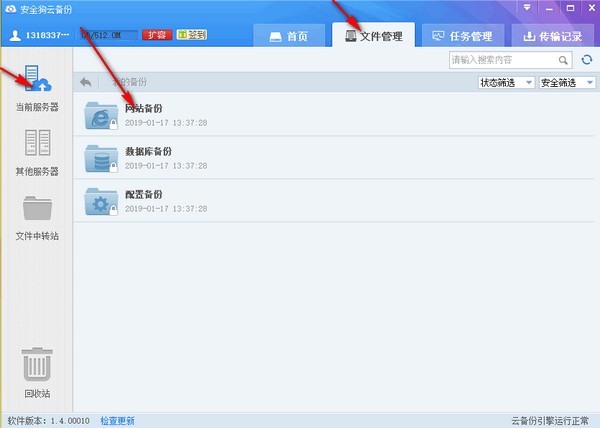Screen dimensions: 600x428
Task: Click the back arrow icon
Action: pos(86,82)
